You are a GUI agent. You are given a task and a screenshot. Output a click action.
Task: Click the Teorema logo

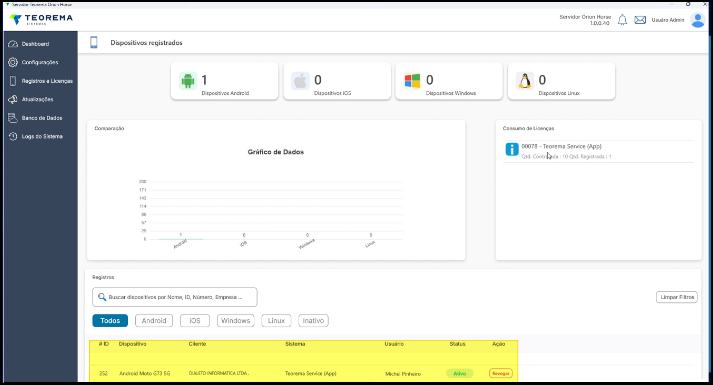pyautogui.click(x=41, y=19)
